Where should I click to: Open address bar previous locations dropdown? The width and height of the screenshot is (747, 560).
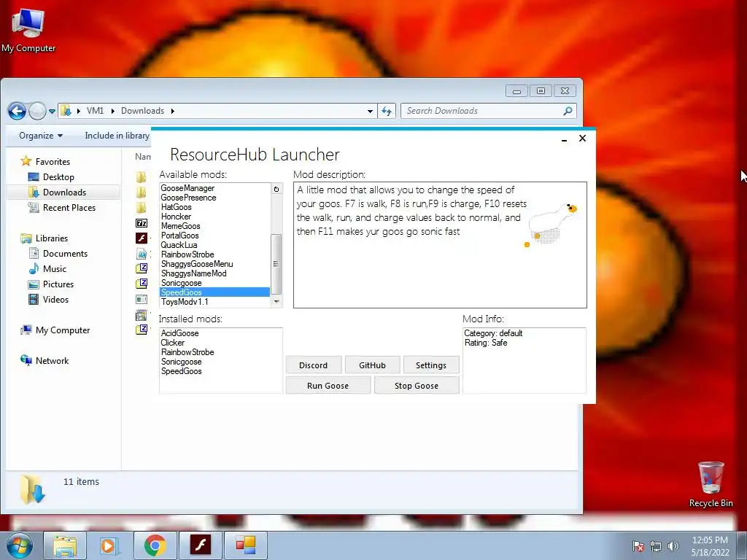(370, 111)
